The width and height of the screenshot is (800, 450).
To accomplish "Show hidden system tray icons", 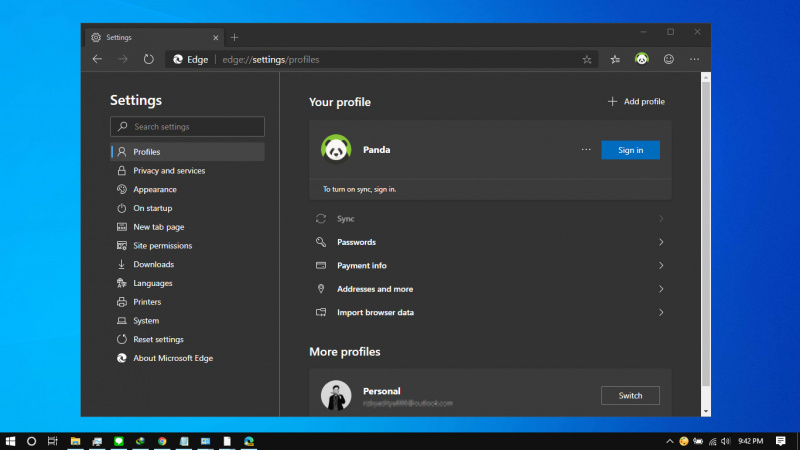I will pos(669,441).
